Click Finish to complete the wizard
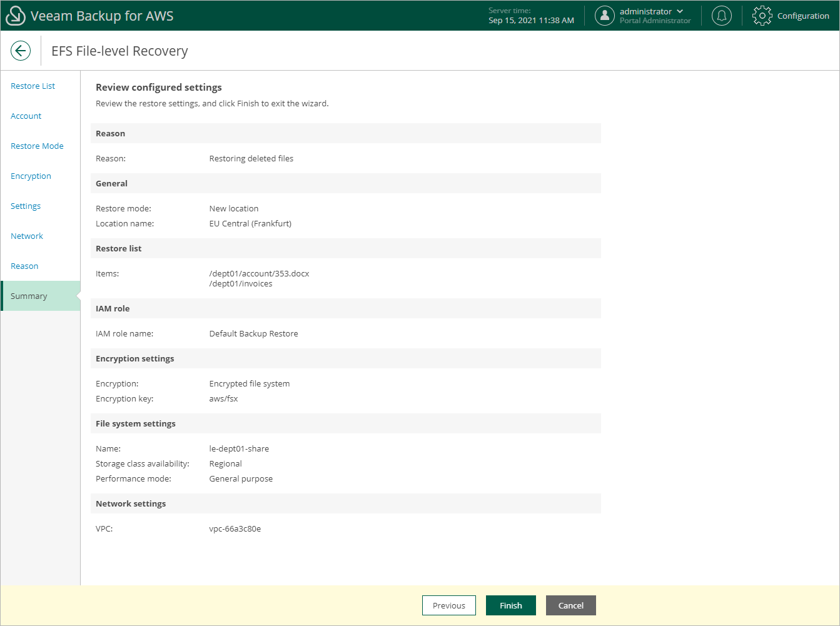840x626 pixels. click(x=511, y=605)
